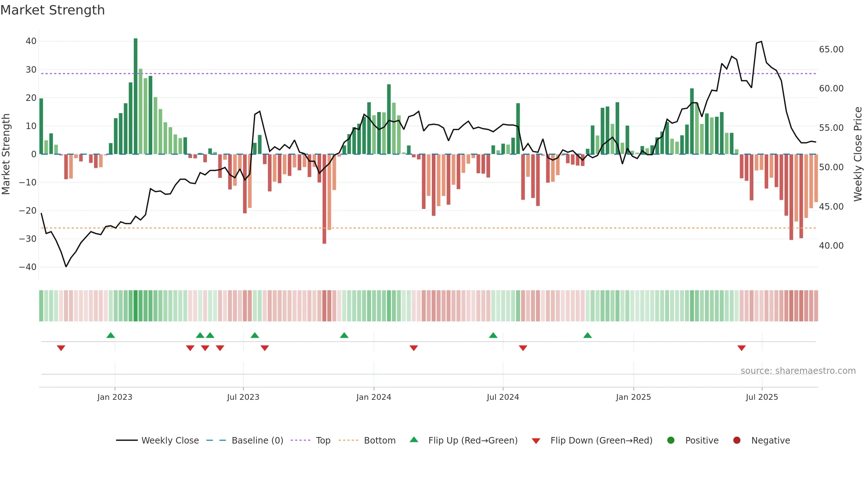Screen dimensions: 868x488
Task: Click the vertical Market Strength axis title
Action: point(6,154)
